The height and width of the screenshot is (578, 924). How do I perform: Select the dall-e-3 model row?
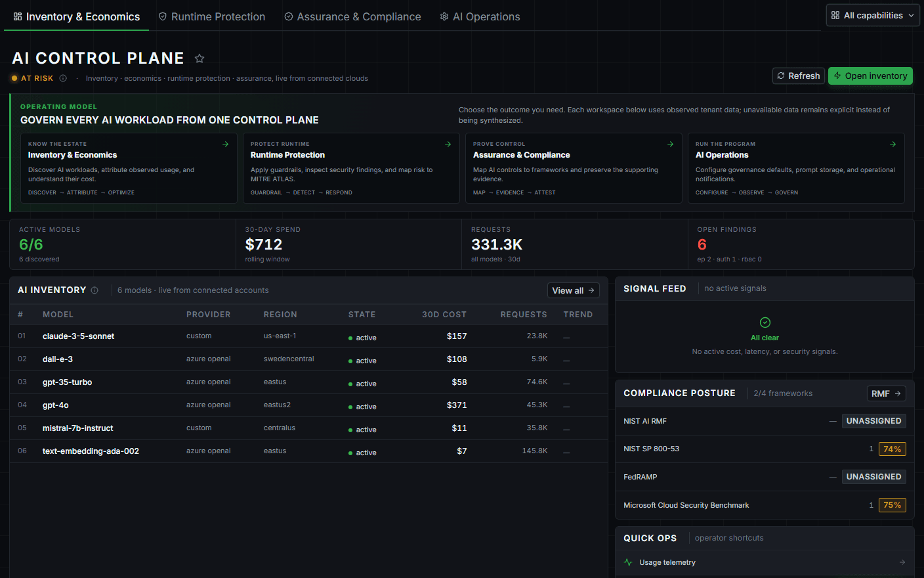(308, 359)
